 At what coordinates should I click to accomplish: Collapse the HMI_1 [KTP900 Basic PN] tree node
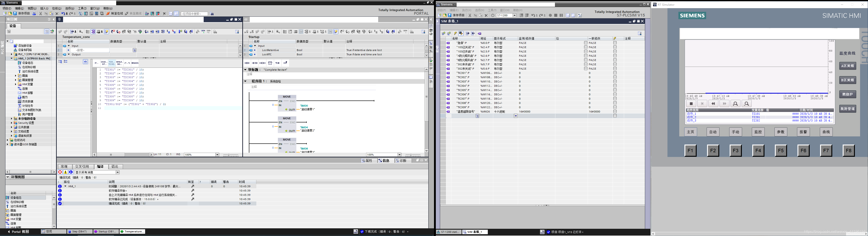point(12,58)
